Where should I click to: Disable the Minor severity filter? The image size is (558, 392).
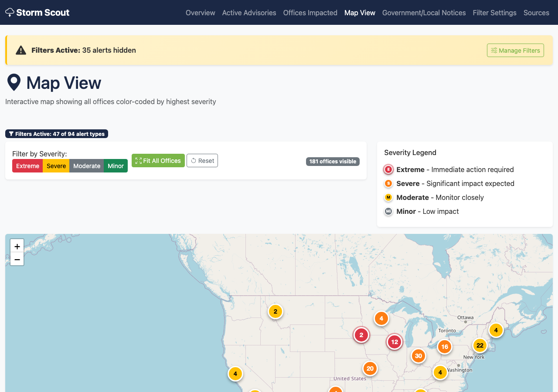(x=116, y=166)
